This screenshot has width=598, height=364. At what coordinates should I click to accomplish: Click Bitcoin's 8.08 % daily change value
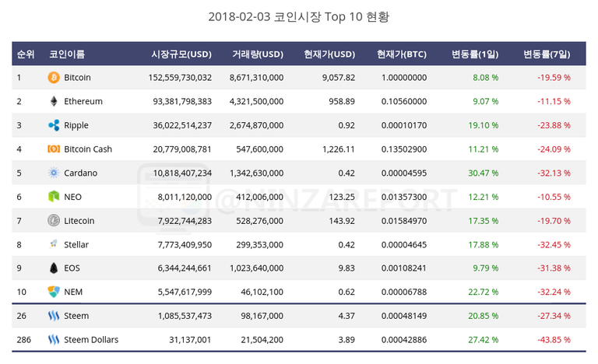tap(486, 77)
